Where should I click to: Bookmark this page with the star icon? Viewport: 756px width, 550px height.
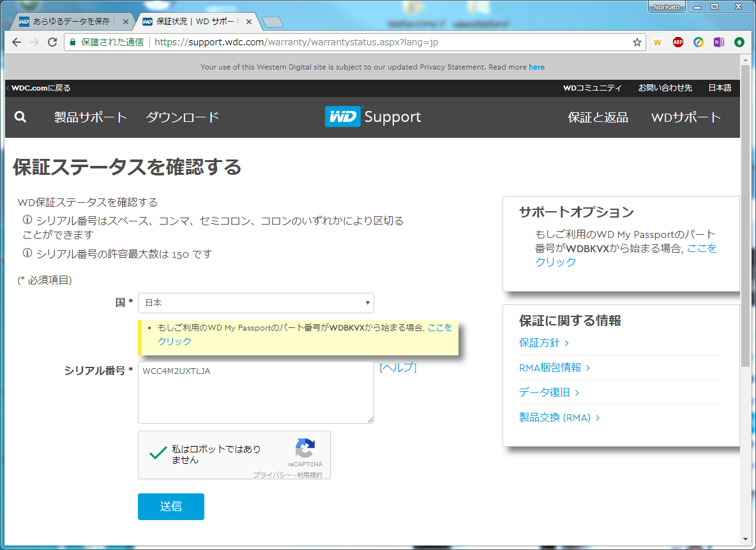[637, 42]
